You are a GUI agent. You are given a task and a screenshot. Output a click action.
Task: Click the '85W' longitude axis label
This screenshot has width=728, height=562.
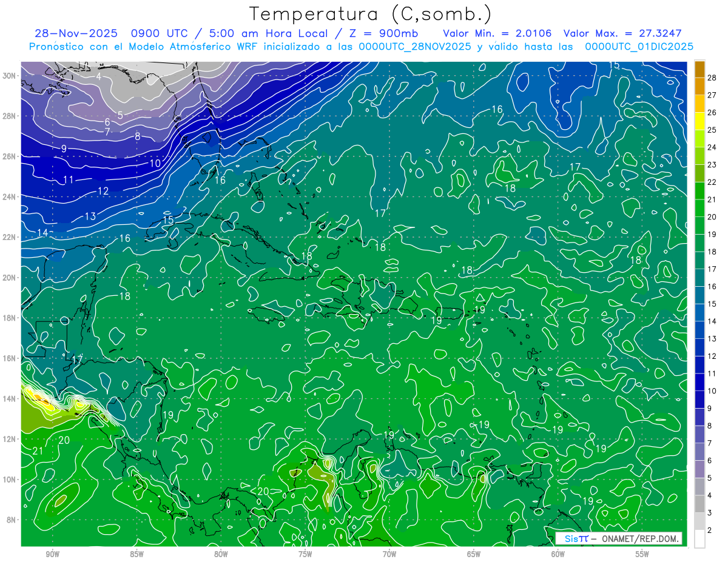click(136, 554)
